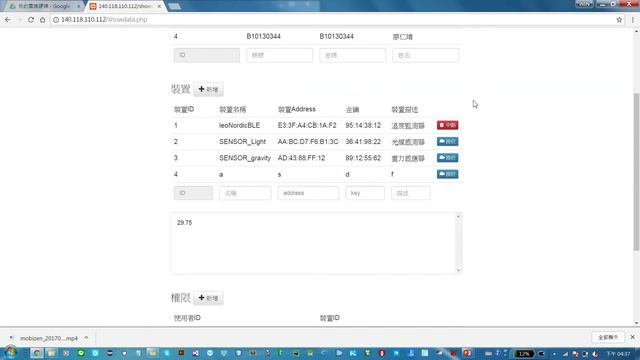Reload the showdata.php page
The height and width of the screenshot is (360, 640).
point(31,20)
